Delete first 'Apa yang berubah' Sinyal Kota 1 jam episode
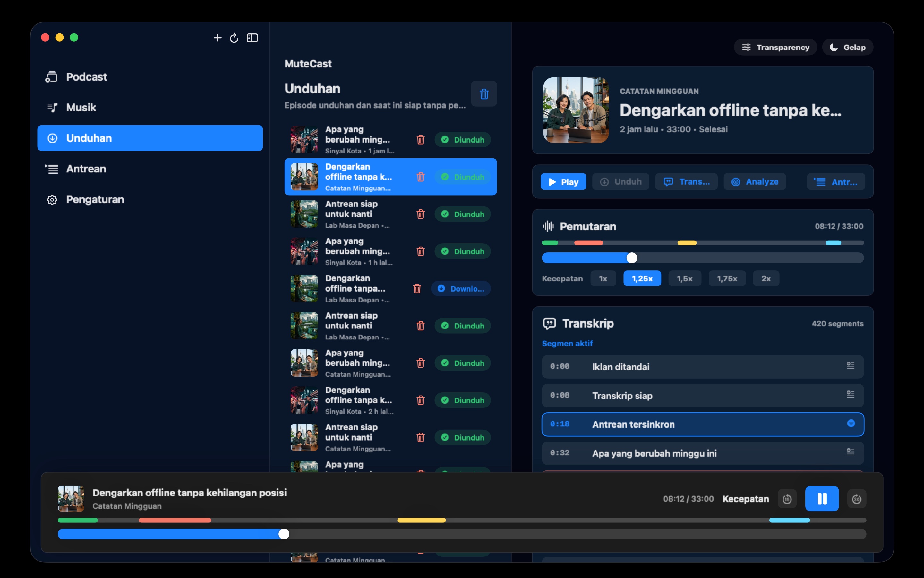 point(420,140)
